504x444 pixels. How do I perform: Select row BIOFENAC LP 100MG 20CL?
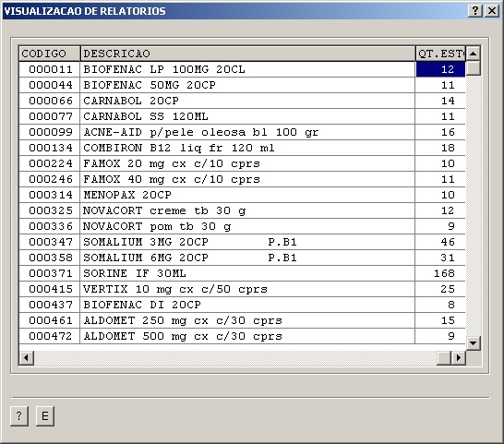tap(242, 69)
